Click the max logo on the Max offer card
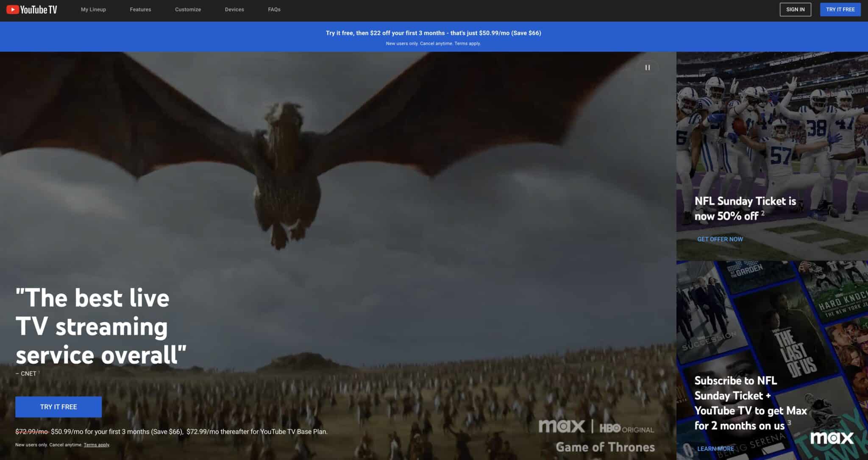The image size is (868, 460). (x=832, y=438)
